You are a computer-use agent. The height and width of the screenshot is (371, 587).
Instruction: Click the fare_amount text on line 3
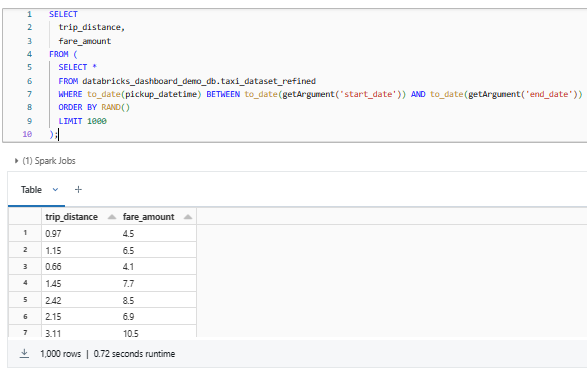pos(85,41)
